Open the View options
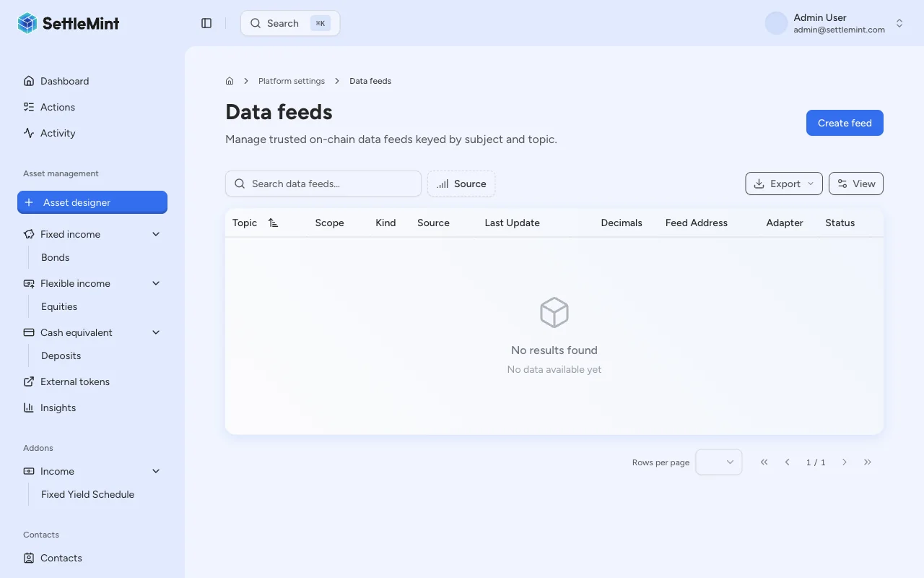Image resolution: width=924 pixels, height=578 pixels. click(856, 184)
